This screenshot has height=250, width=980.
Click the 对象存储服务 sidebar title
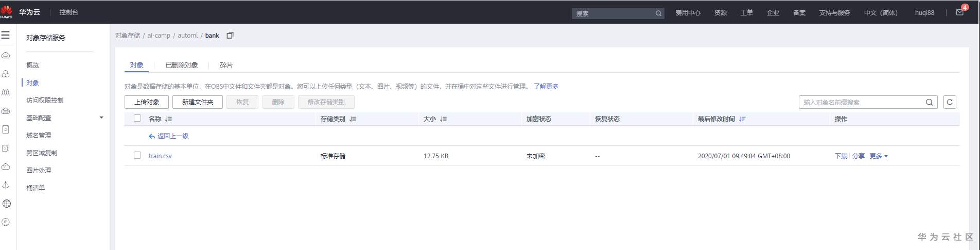coord(46,38)
